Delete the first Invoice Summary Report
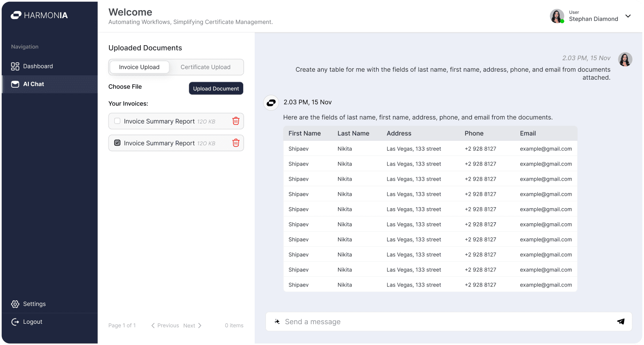This screenshot has height=345, width=644. pyautogui.click(x=236, y=121)
